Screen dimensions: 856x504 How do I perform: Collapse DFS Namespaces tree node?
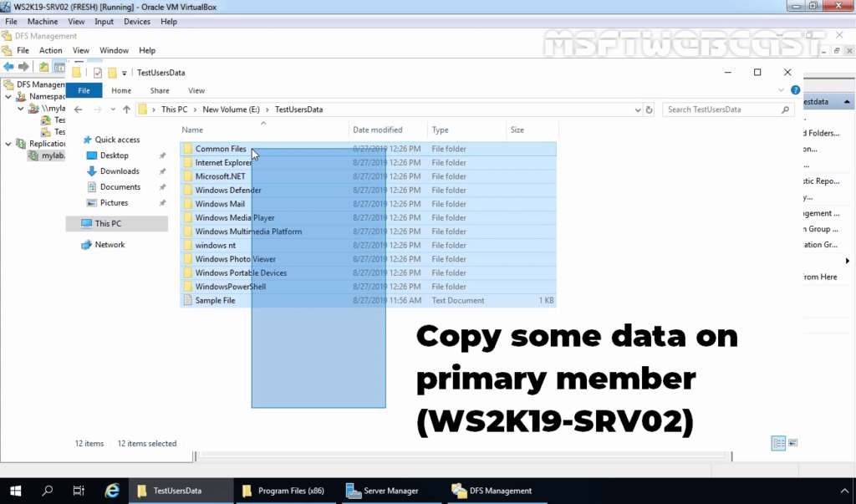pos(8,96)
